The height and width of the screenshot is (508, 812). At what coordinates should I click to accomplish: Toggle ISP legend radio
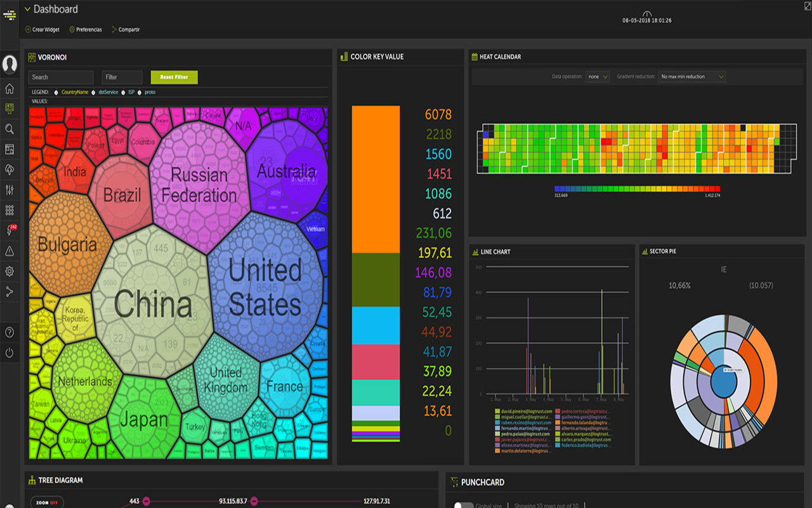click(123, 93)
